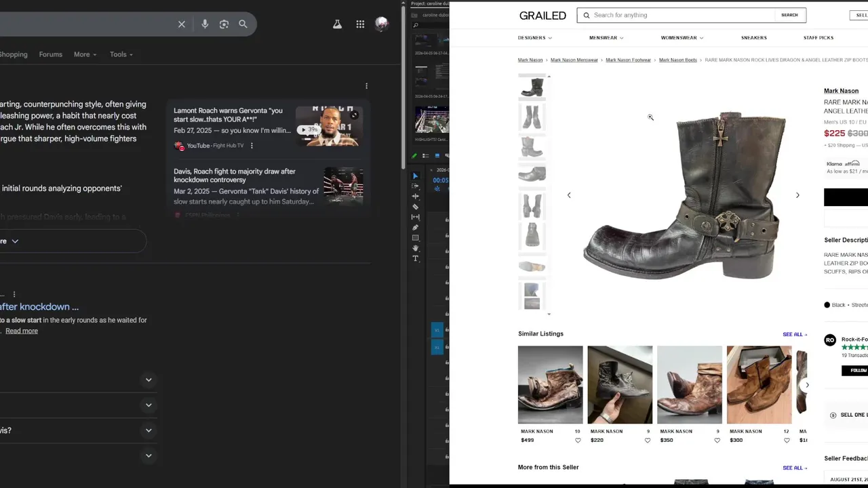Select the Track Select Forward tool

pyautogui.click(x=416, y=186)
